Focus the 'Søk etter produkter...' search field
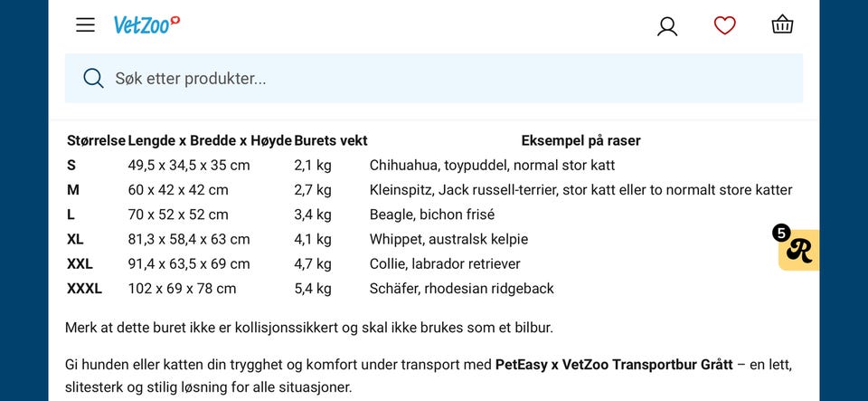This screenshot has height=401, width=868. click(x=433, y=78)
